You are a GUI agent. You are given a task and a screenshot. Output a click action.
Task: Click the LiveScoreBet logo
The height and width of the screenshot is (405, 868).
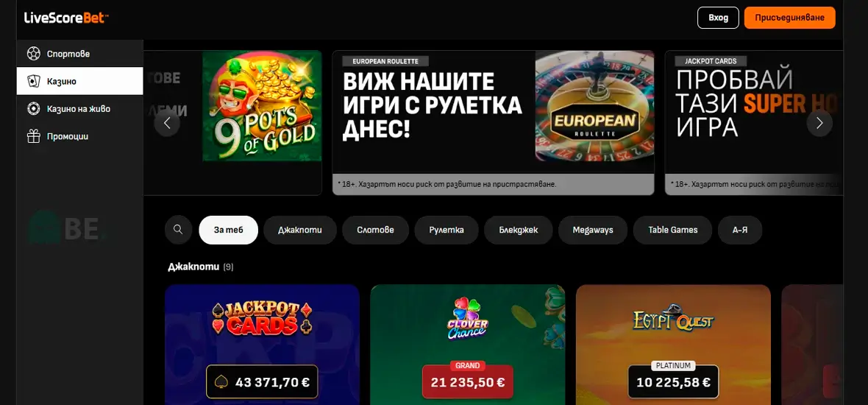click(x=66, y=18)
